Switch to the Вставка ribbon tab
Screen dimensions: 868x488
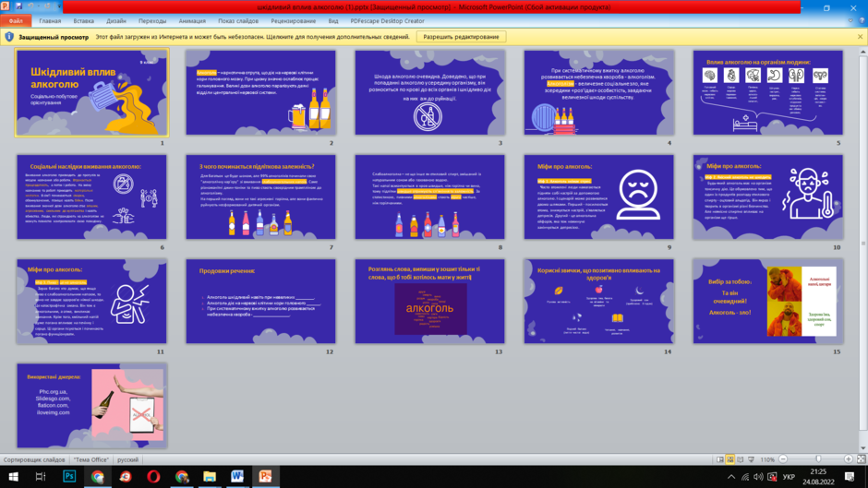pos(84,21)
